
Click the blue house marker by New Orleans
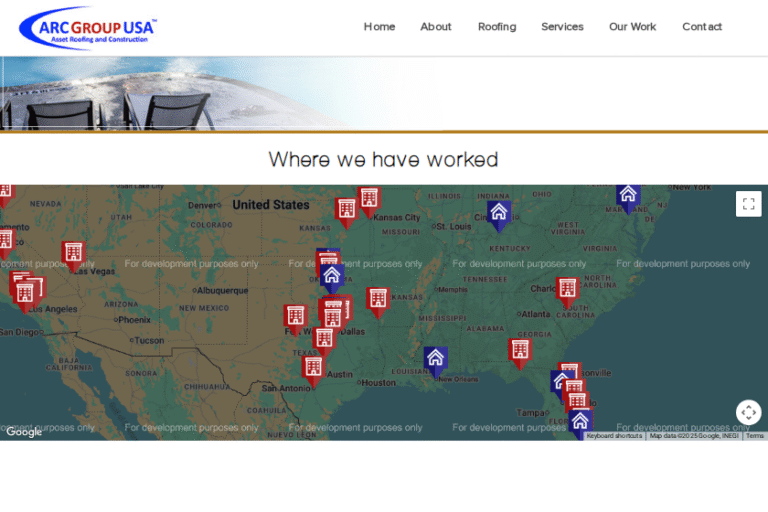[435, 359]
